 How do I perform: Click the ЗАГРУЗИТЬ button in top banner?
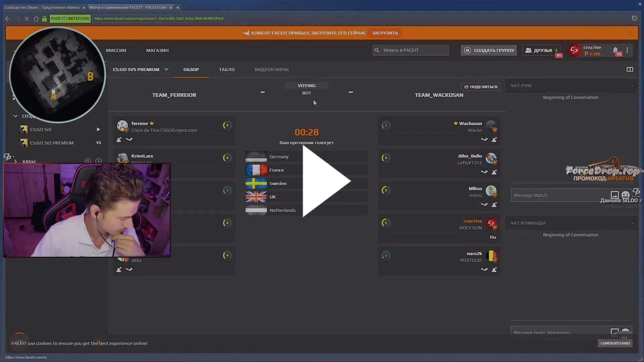click(x=384, y=33)
